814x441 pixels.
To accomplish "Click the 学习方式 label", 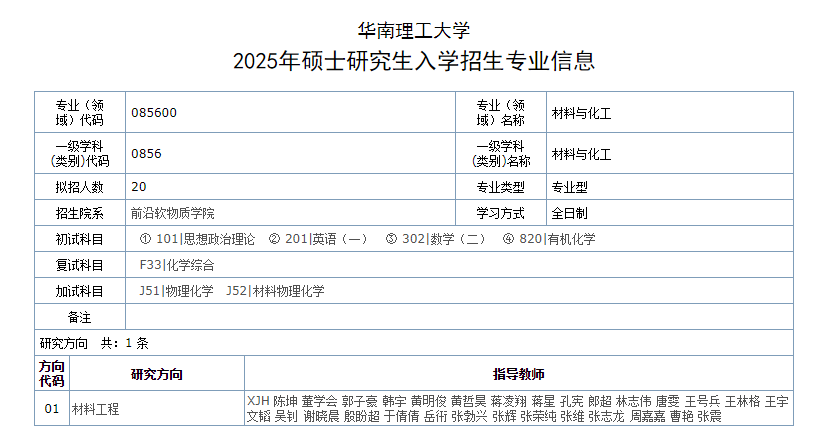I will tap(500, 213).
